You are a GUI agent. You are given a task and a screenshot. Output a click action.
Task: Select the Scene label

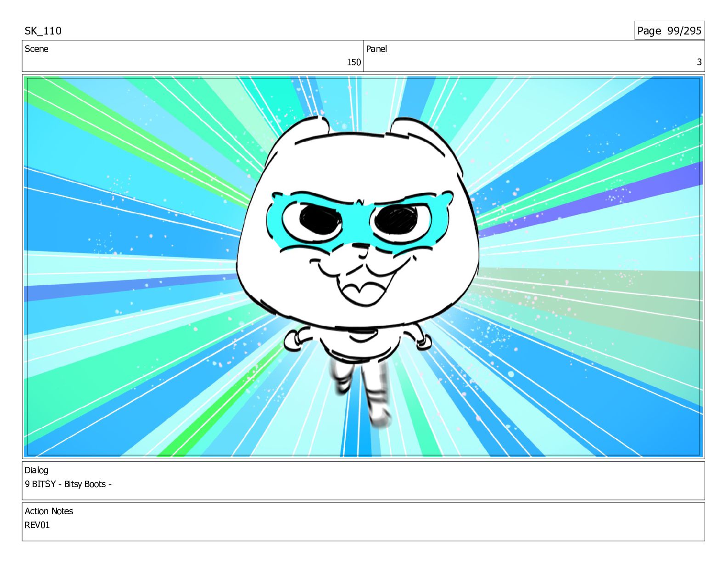pos(36,49)
